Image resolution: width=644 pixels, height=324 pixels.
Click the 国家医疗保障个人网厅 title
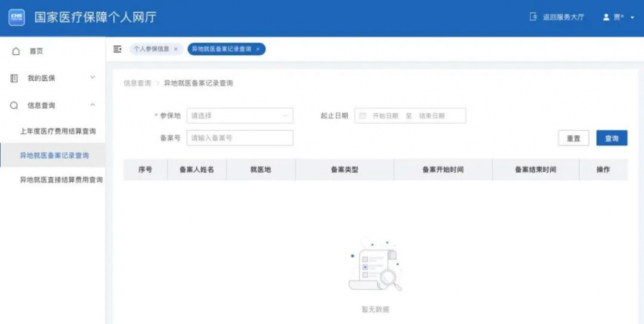tap(96, 17)
